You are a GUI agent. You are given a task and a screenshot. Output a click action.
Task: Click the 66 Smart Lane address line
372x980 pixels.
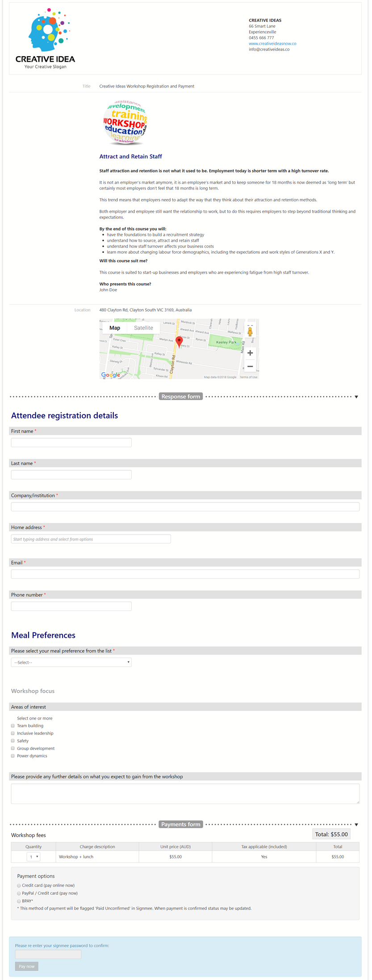click(262, 26)
